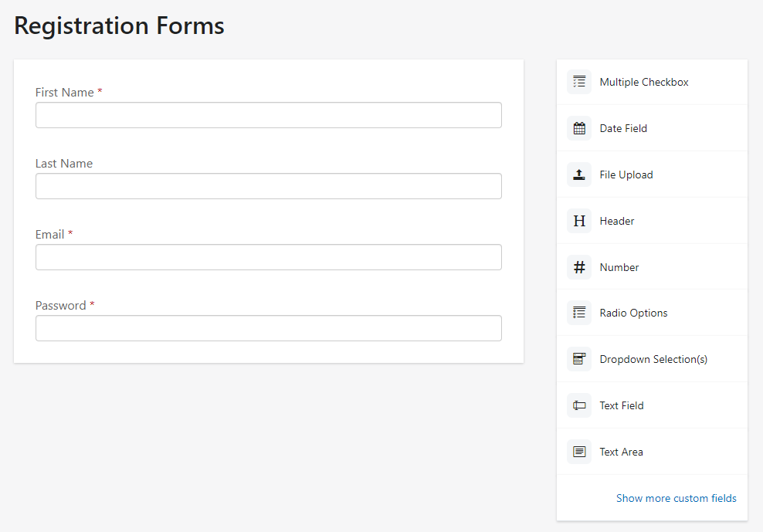
Task: Add a Multiple Checkbox field by label
Action: click(x=644, y=82)
